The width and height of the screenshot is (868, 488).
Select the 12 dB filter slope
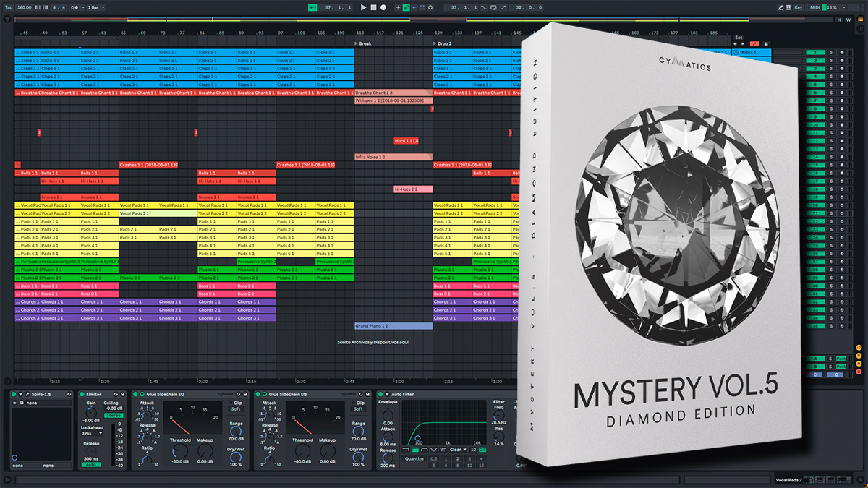pos(474,450)
